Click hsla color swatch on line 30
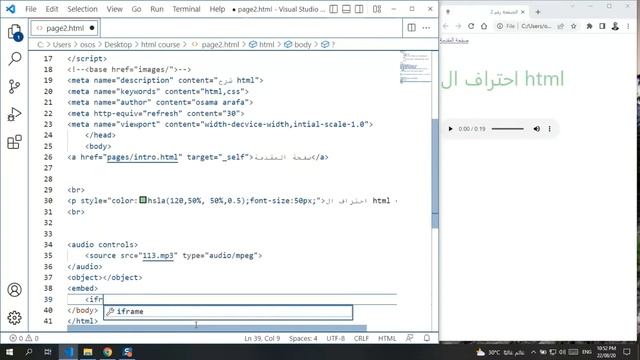Viewport: 640px width, 360px height. (143, 200)
